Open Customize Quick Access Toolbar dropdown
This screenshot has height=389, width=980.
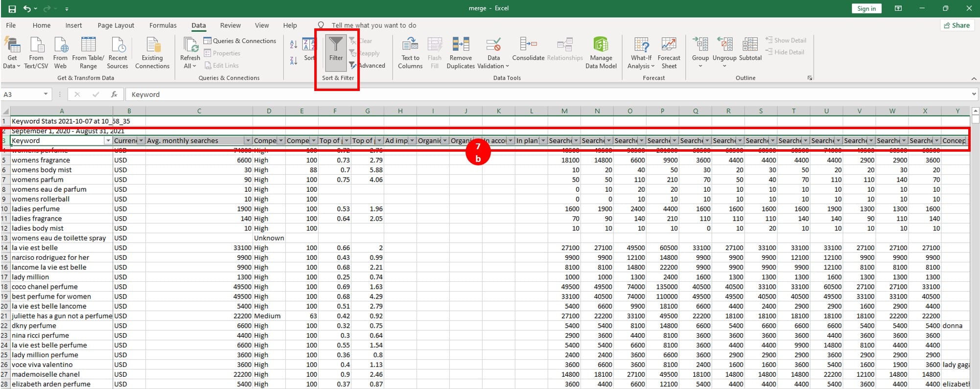tap(67, 9)
